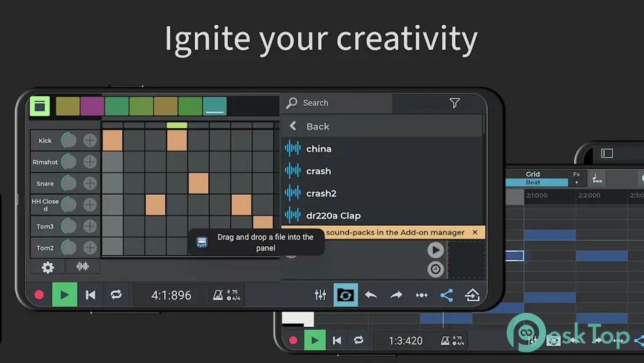Toggle loop mode left of 4:1:896
644x363 pixels.
pyautogui.click(x=116, y=295)
